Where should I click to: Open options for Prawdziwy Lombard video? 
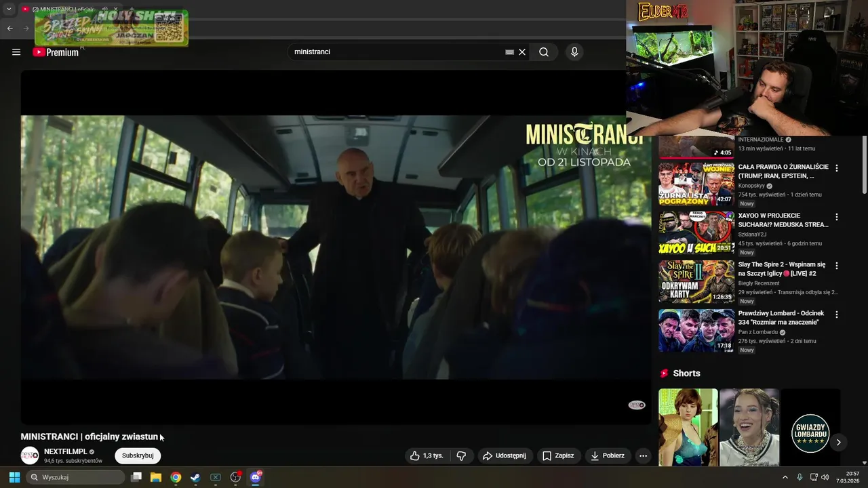837,314
